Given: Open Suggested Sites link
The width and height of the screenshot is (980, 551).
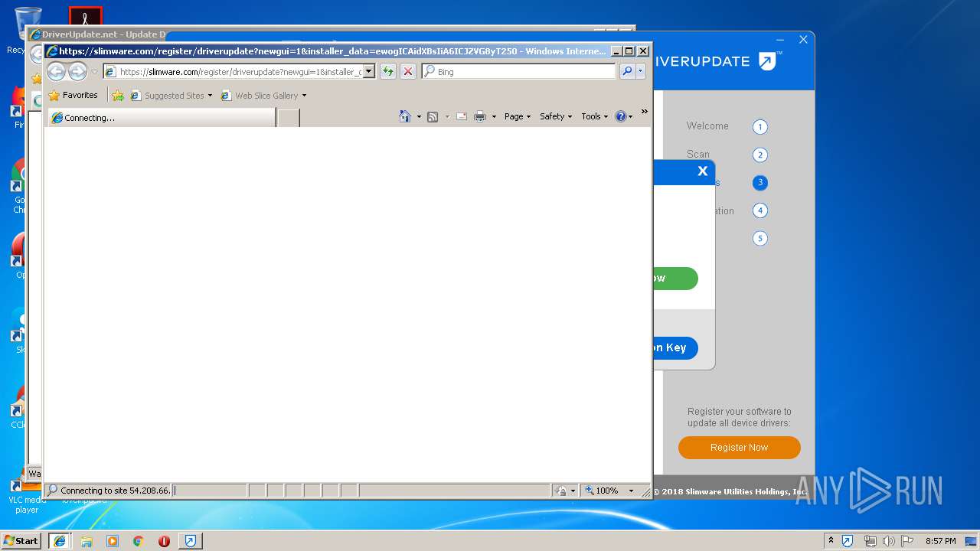Looking at the screenshot, I should (171, 96).
